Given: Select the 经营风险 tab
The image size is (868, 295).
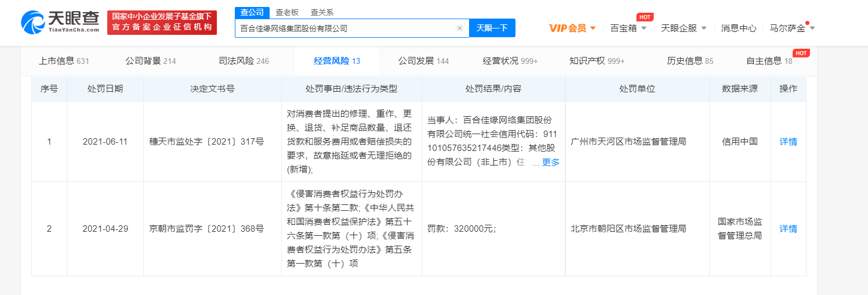Looking at the screenshot, I should 337,61.
